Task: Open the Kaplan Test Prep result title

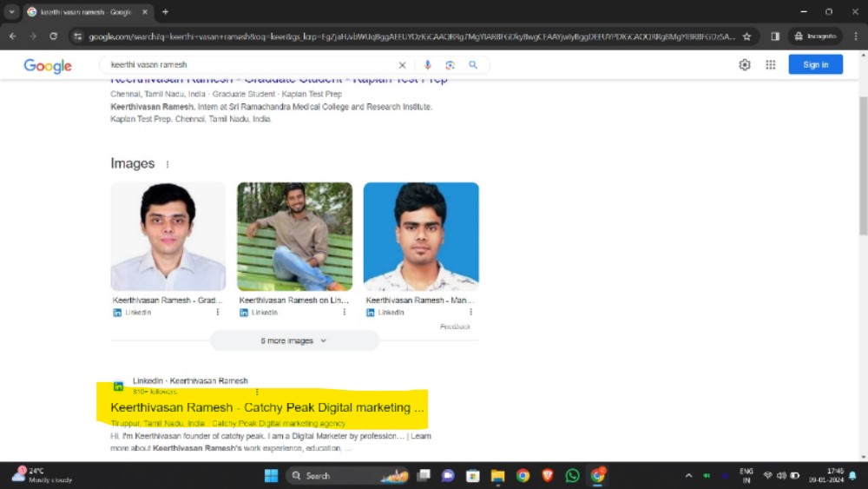Action: 279,80
